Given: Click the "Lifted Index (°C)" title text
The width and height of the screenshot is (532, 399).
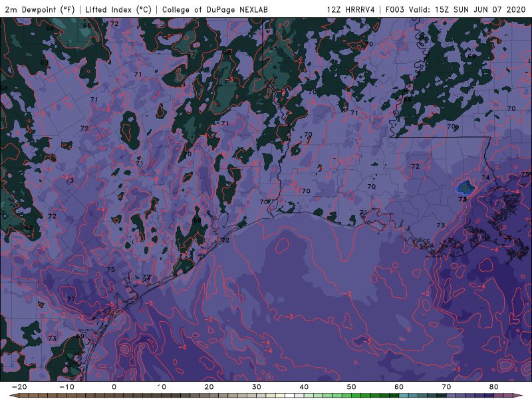Looking at the screenshot, I should 118,9.
